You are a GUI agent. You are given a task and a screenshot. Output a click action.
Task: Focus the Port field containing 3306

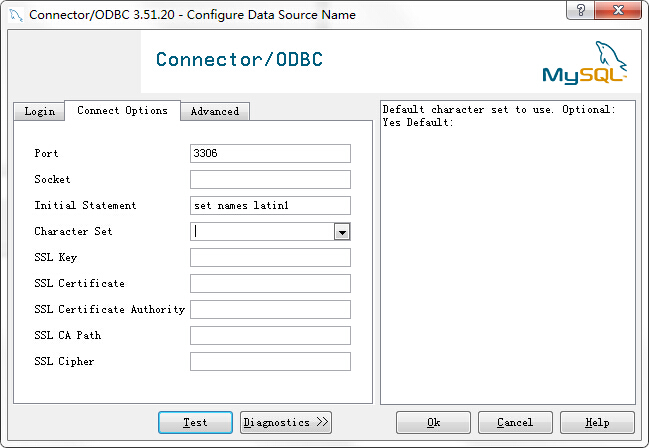270,153
